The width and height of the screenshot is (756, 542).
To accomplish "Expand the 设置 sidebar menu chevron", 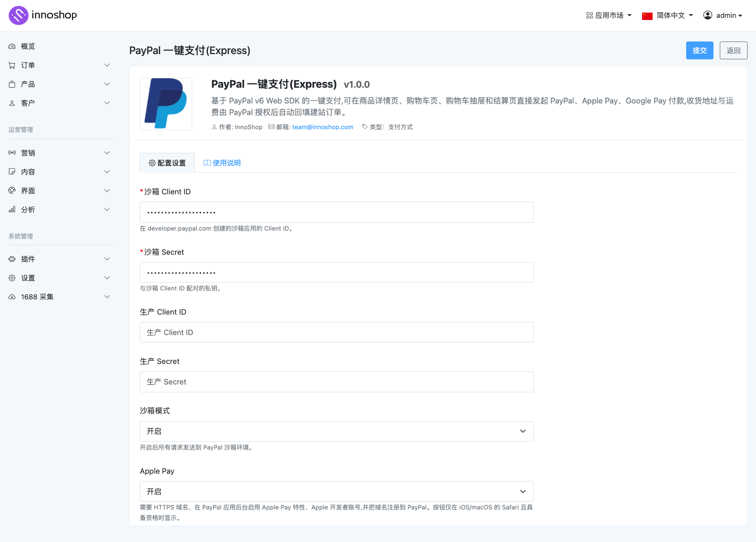I will [x=107, y=278].
